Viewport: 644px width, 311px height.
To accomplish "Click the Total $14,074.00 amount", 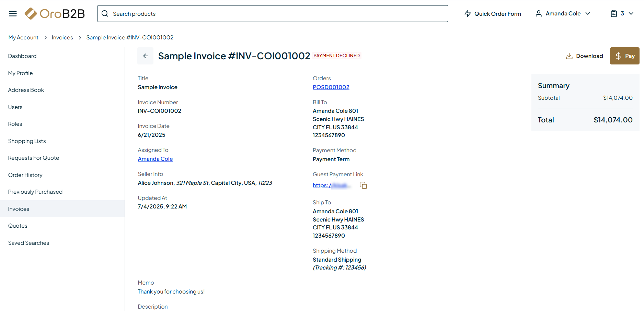I will click(613, 120).
